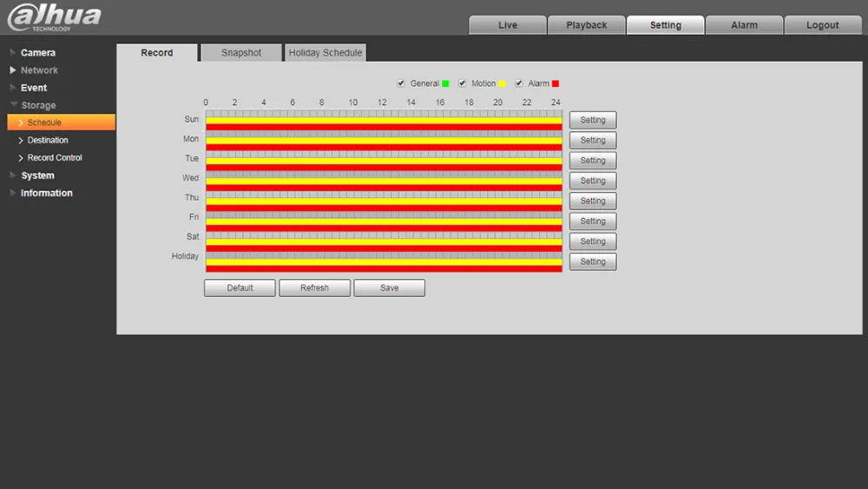Open the Information section

pyautogui.click(x=47, y=193)
